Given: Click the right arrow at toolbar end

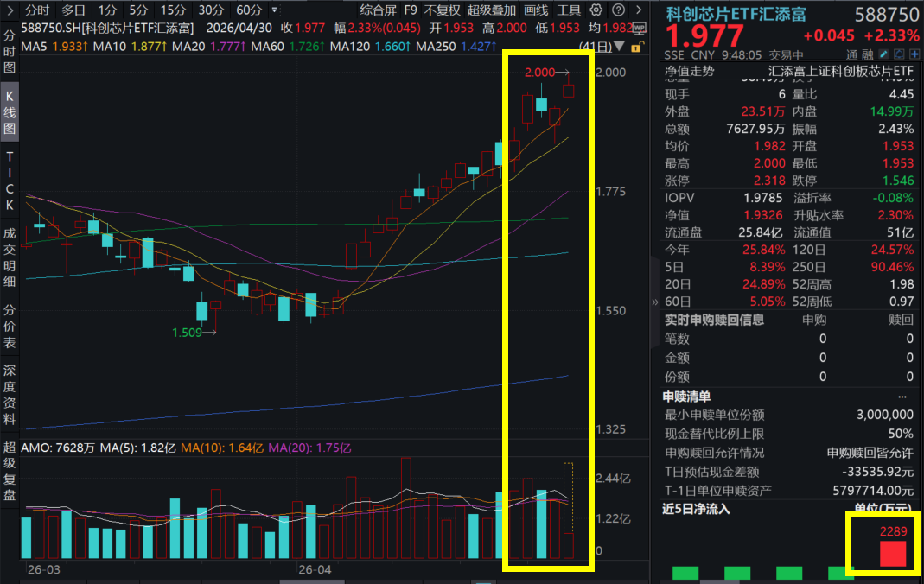Looking at the screenshot, I should coord(639,10).
